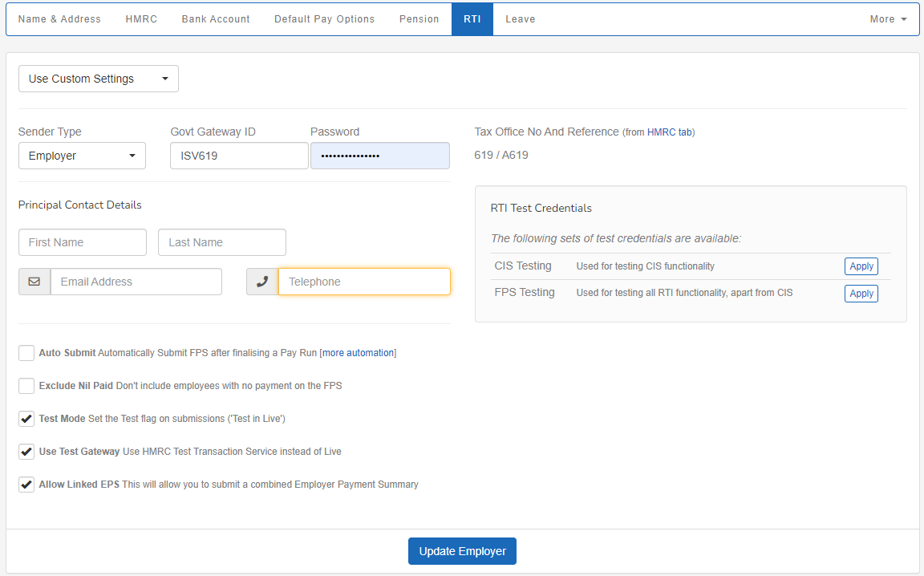Focus the Email Address field
Viewport: 924px width, 576px height.
[136, 282]
